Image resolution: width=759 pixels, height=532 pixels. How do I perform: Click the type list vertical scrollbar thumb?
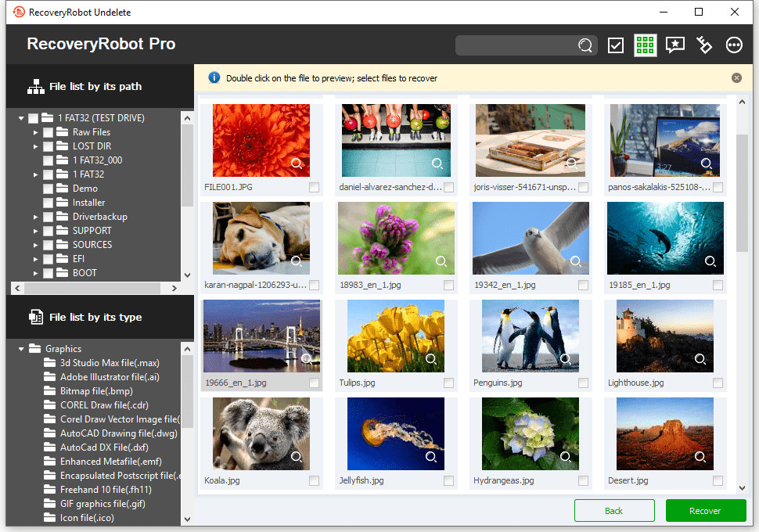(x=187, y=392)
